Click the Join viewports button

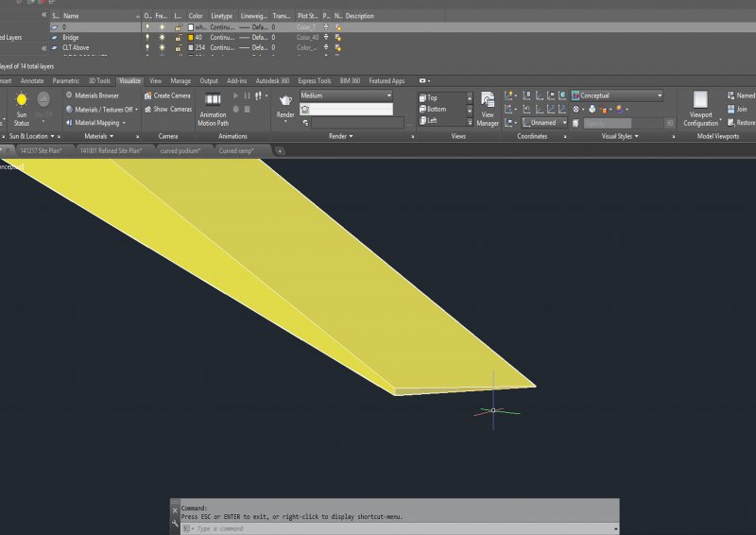(x=740, y=109)
